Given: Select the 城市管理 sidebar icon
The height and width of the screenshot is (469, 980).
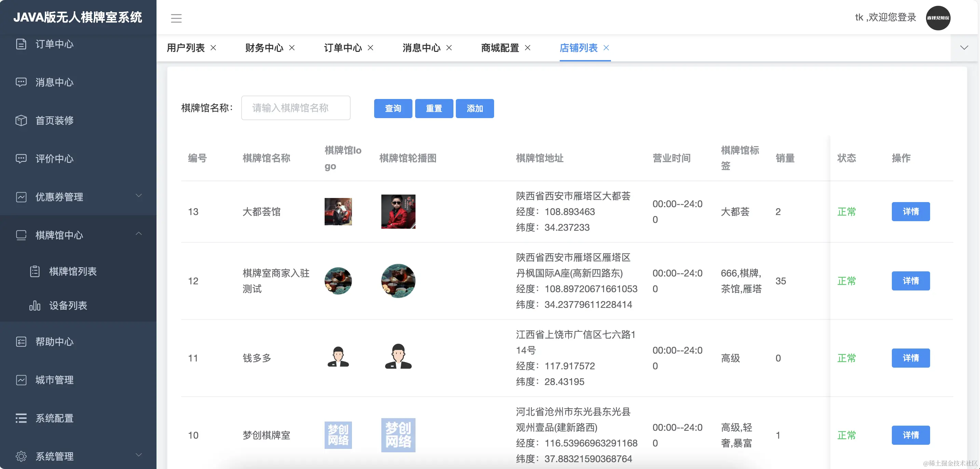Looking at the screenshot, I should pos(21,380).
